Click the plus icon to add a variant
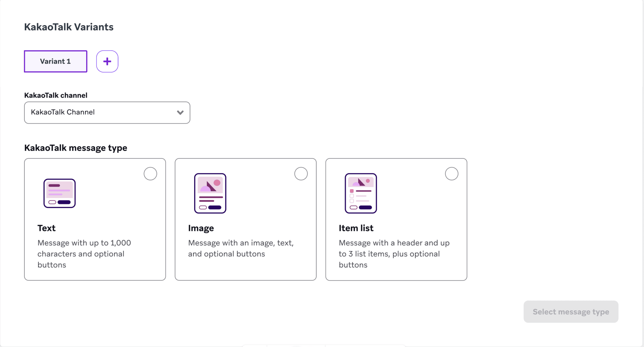This screenshot has width=644, height=347. point(107,61)
